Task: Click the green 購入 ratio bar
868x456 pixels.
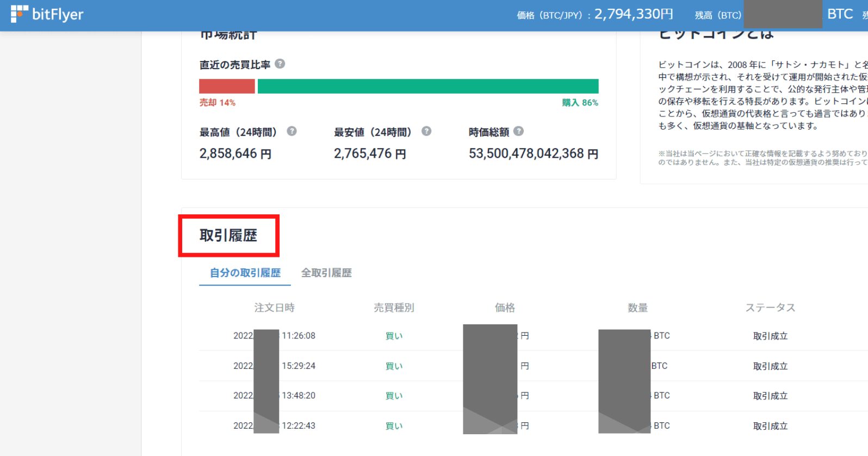Action: pyautogui.click(x=428, y=86)
